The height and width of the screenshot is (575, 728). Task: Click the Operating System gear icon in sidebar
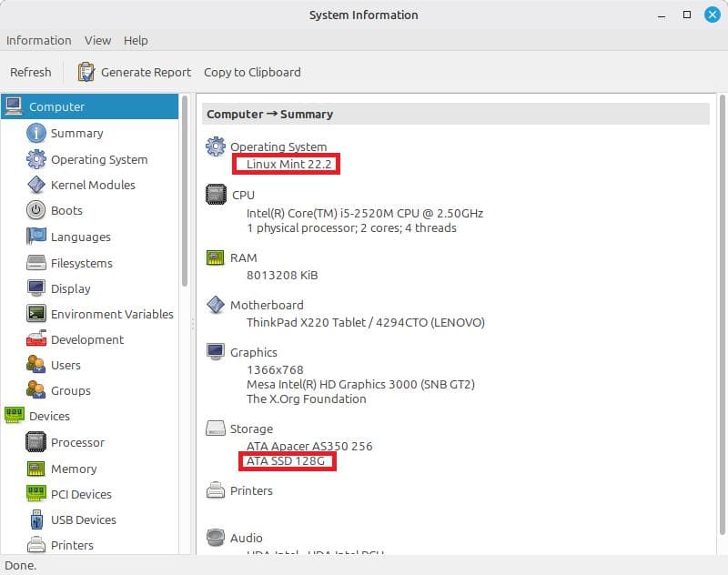click(35, 159)
